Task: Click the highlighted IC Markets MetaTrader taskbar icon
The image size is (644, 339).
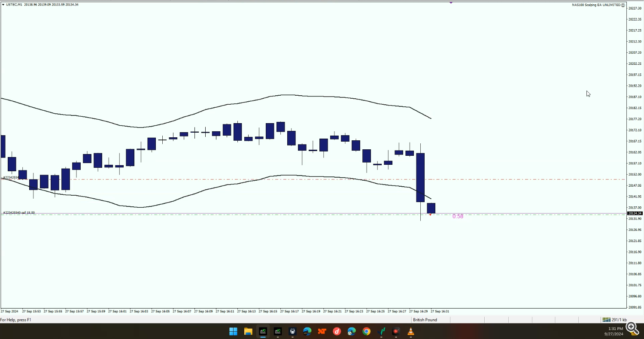Action: click(263, 331)
